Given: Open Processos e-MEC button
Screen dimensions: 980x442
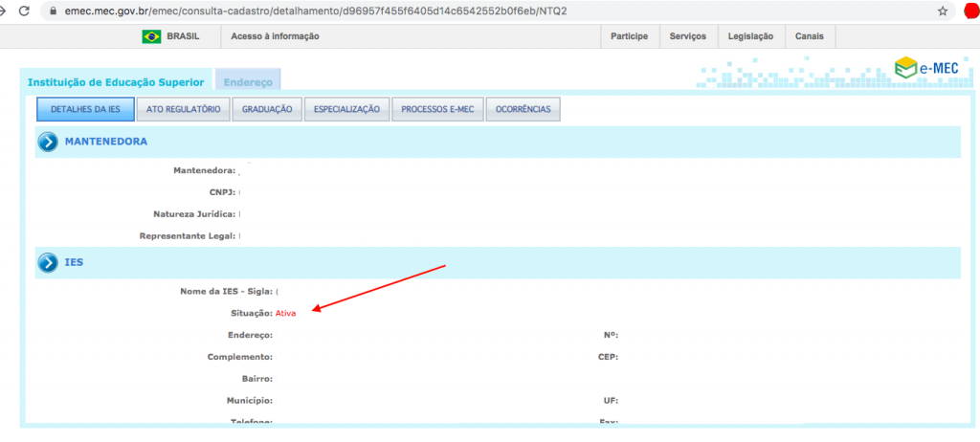Looking at the screenshot, I should click(x=437, y=110).
